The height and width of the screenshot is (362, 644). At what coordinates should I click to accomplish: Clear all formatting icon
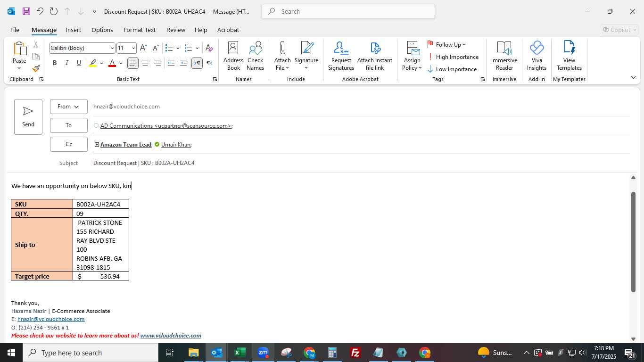pos(209,48)
